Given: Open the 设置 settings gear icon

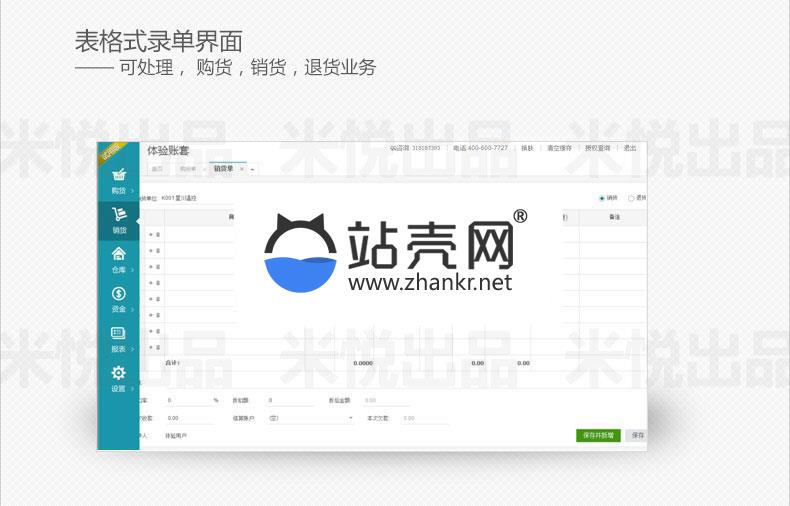Looking at the screenshot, I should click(118, 374).
